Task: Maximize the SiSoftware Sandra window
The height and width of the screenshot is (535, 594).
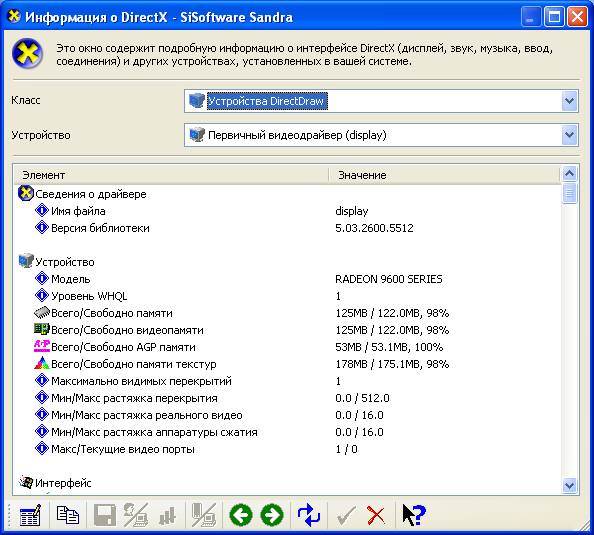Action: point(554,17)
